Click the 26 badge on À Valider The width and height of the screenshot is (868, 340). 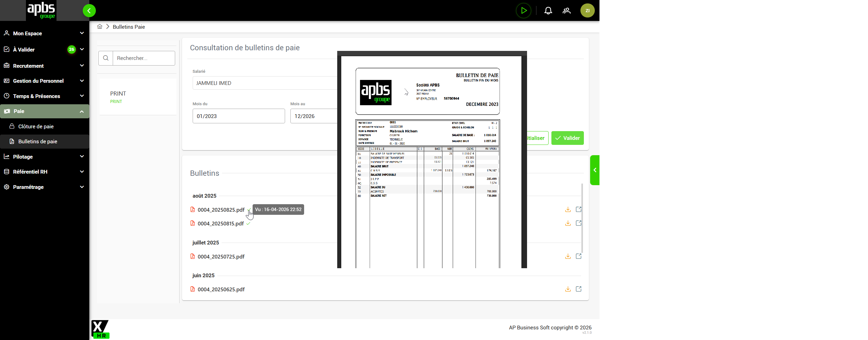72,50
